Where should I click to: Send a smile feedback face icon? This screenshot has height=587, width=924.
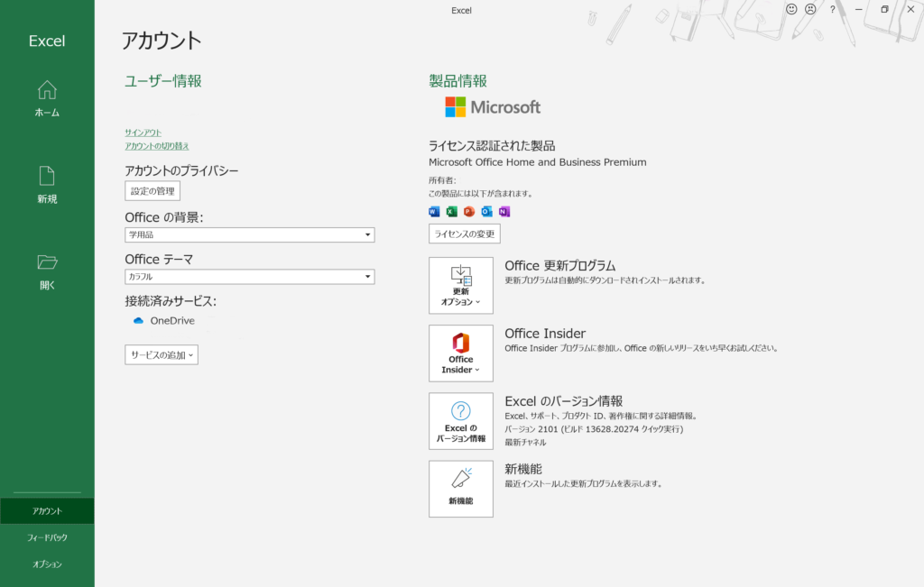tap(791, 9)
